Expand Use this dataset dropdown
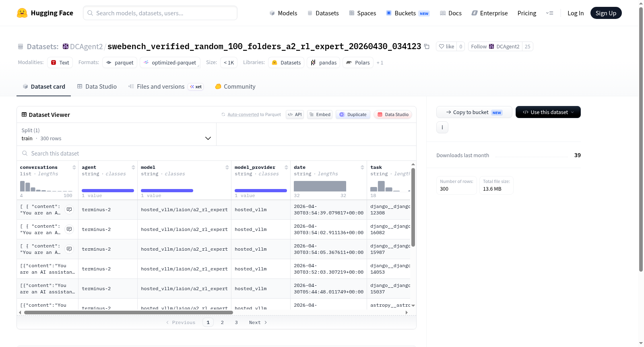Image resolution: width=644 pixels, height=347 pixels. 548,112
